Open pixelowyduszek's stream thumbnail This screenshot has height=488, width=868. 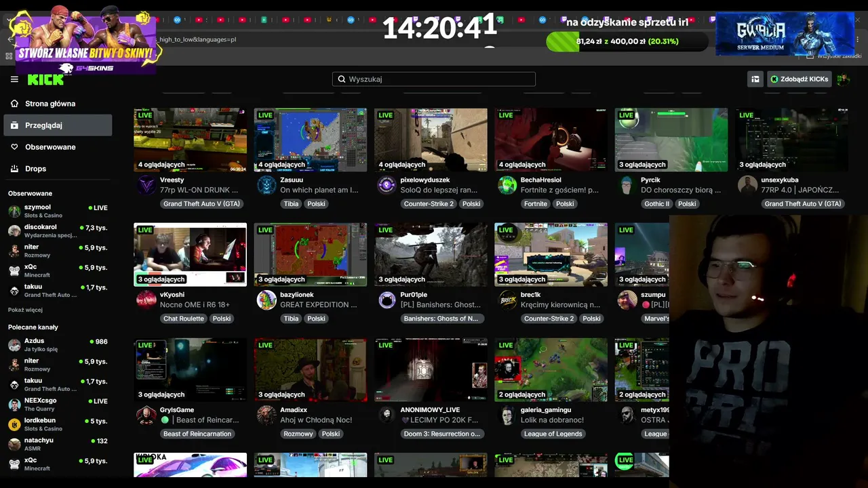(x=431, y=140)
